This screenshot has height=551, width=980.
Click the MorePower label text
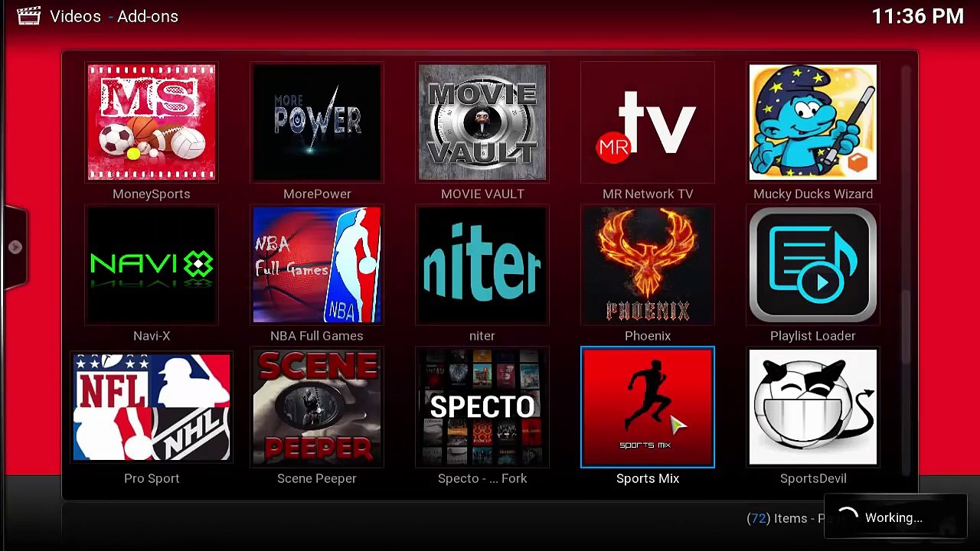pos(317,194)
